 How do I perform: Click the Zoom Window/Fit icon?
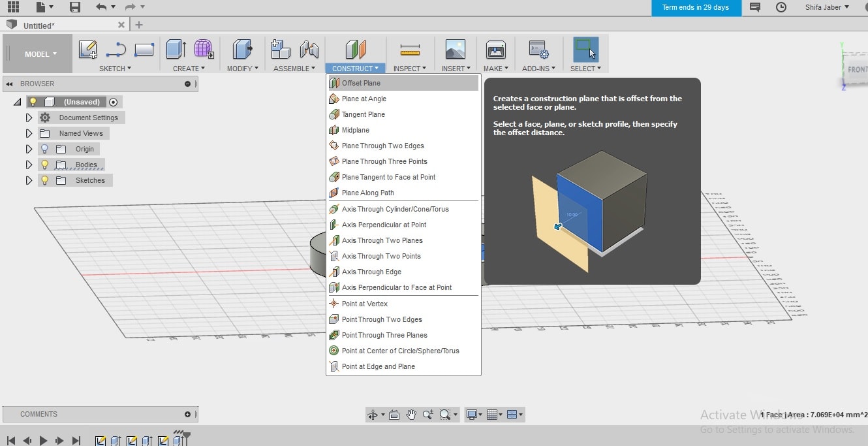[446, 415]
